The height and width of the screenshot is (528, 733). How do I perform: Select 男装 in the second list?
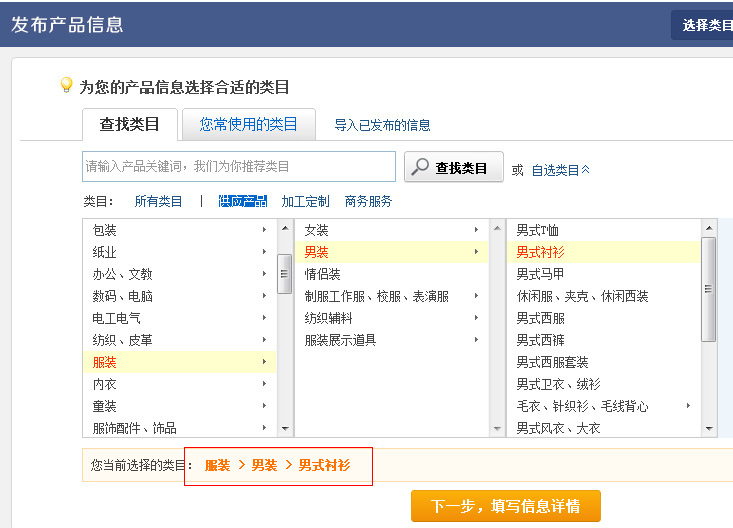coord(392,252)
